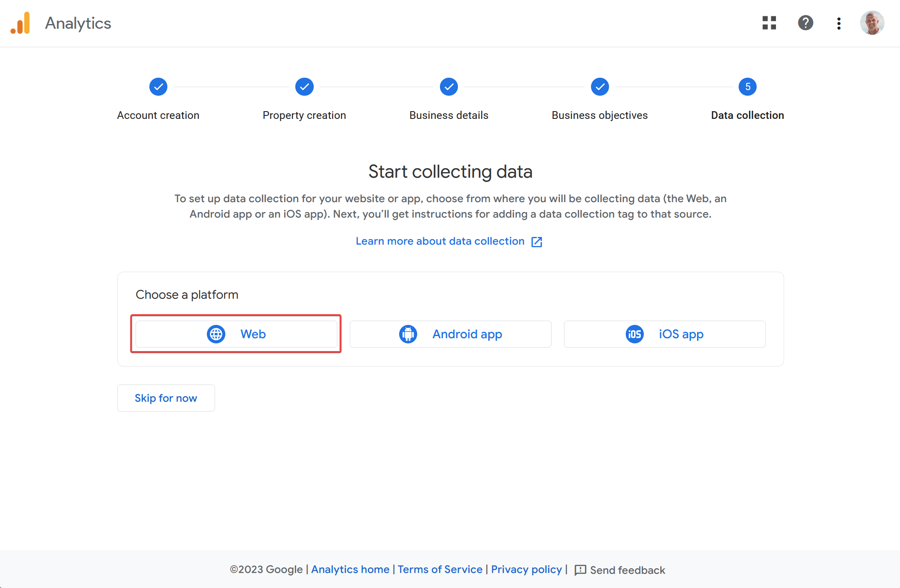Screen dimensions: 900x588
Task: Click the Android robot icon
Action: click(408, 334)
